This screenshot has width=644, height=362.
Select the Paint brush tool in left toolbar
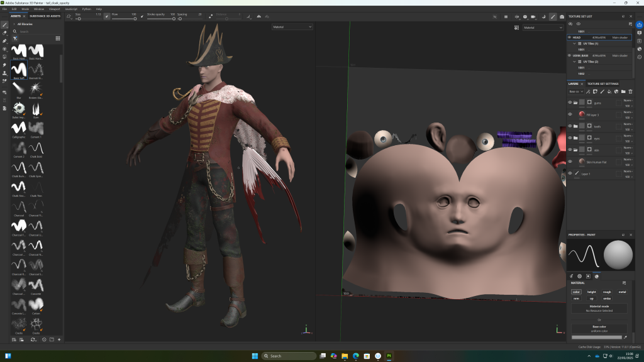(x=4, y=25)
